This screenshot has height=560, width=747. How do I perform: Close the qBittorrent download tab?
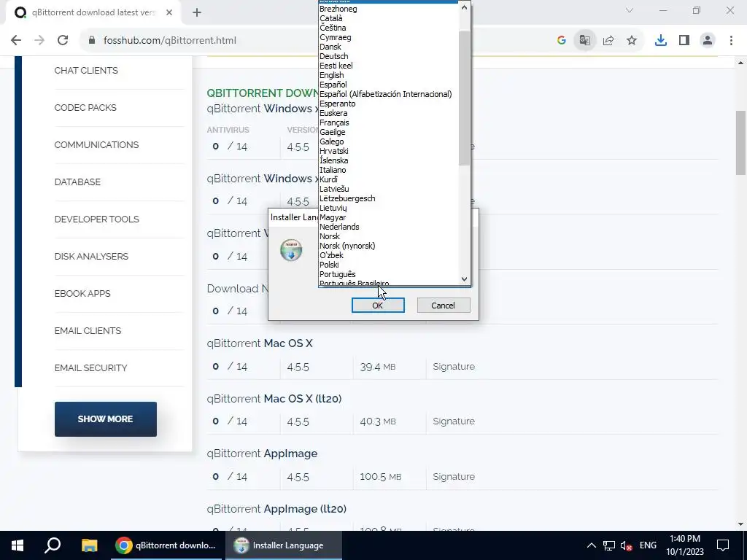tap(169, 13)
